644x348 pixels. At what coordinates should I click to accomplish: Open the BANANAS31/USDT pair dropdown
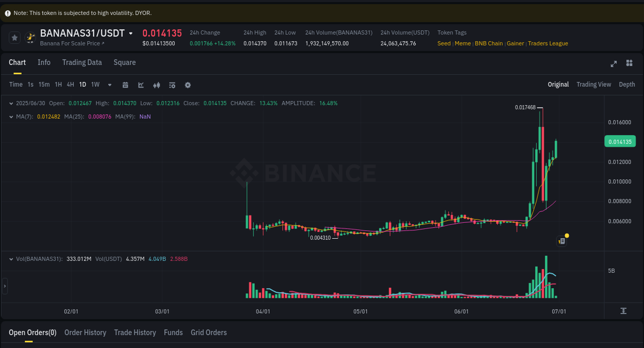(131, 32)
